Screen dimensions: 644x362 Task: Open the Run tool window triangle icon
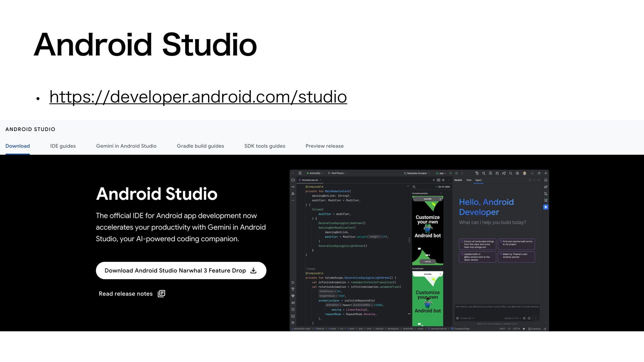click(293, 283)
